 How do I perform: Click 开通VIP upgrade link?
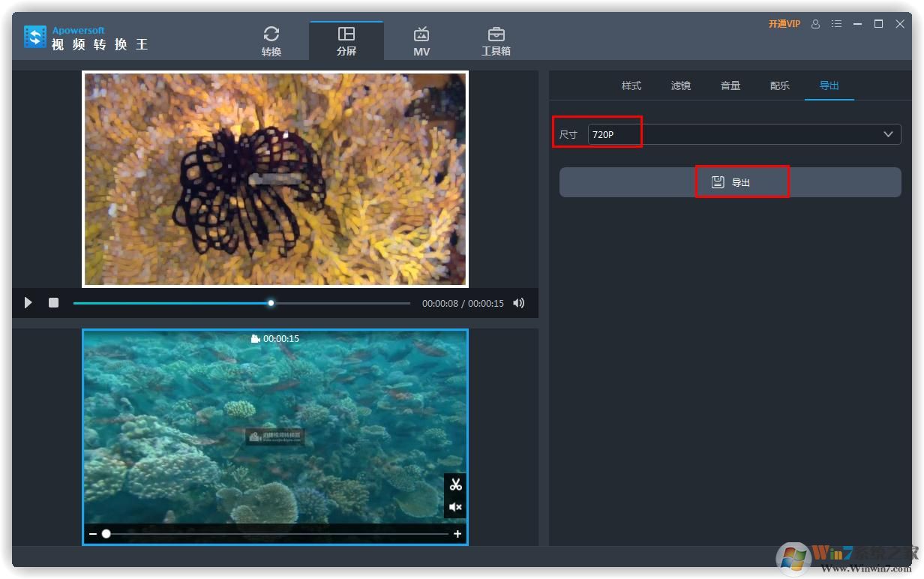tap(784, 24)
